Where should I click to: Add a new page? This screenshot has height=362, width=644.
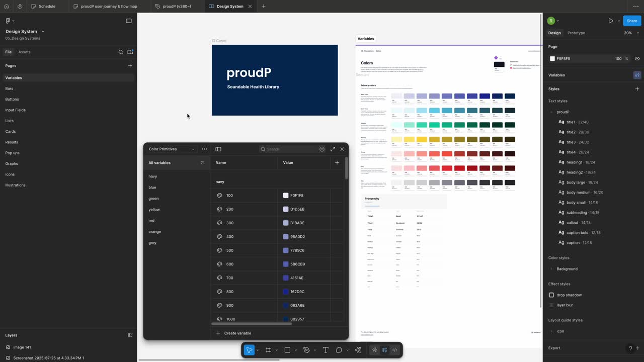point(130,65)
